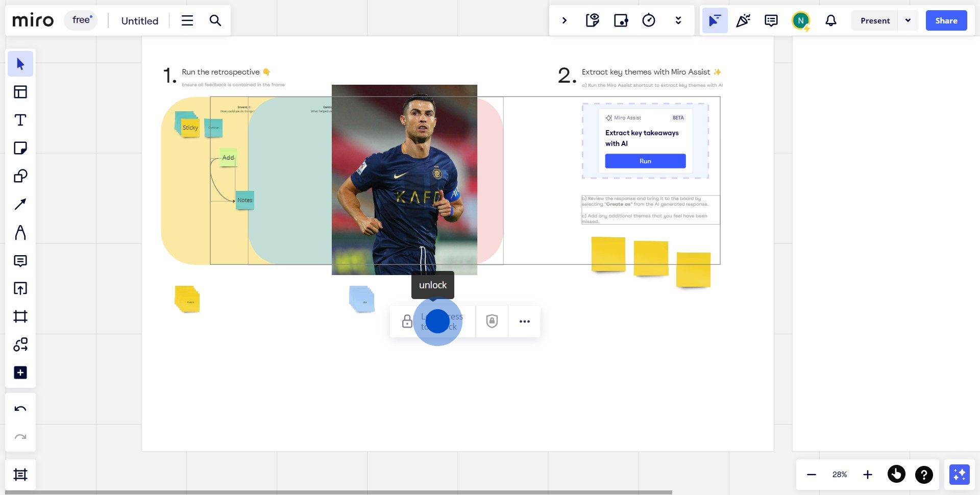Open the Shapes tool

point(20,176)
